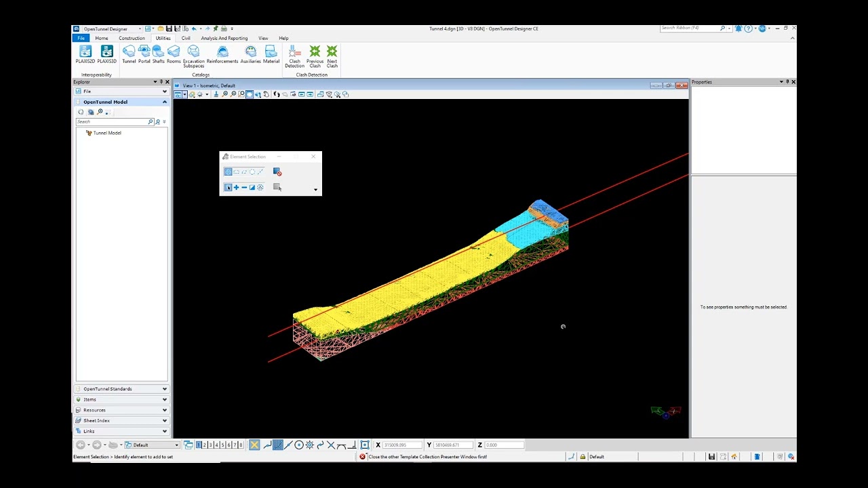Collapse the OpenTunnel Model section
Image resolution: width=868 pixels, height=488 pixels.
[x=164, y=102]
